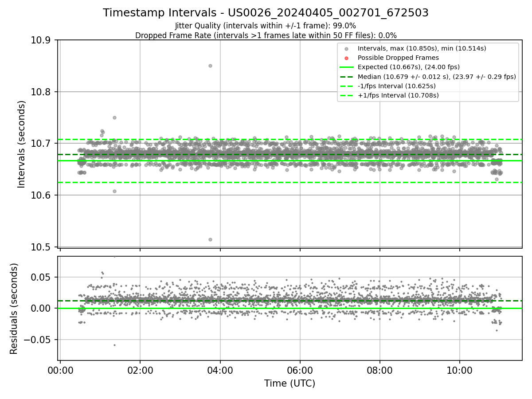Click the gray dot marker for Intervals in legend
Screen dimensions: 532x399
[x=347, y=49]
